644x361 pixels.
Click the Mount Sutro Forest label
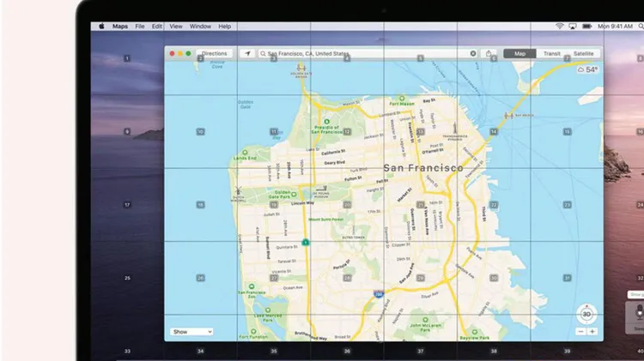click(325, 220)
